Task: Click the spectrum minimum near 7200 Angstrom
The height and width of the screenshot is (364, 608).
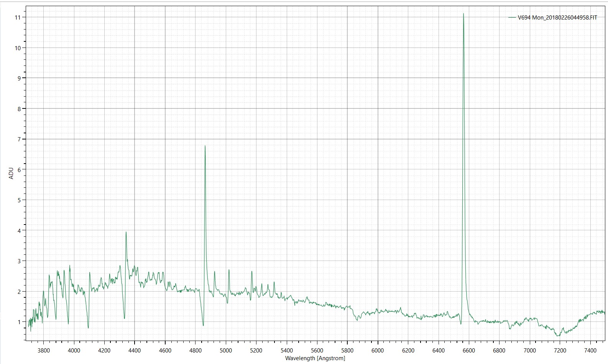Action: 558,336
